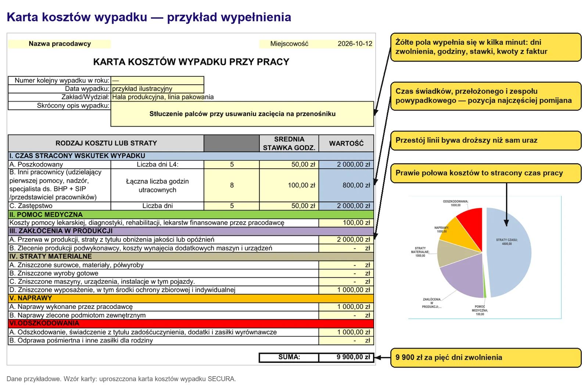Image resolution: width=588 pixels, height=388 pixels.
Task: Select 'III. ZAKŁÓCENIA W PRODUKCJI' section header
Action: [191, 231]
